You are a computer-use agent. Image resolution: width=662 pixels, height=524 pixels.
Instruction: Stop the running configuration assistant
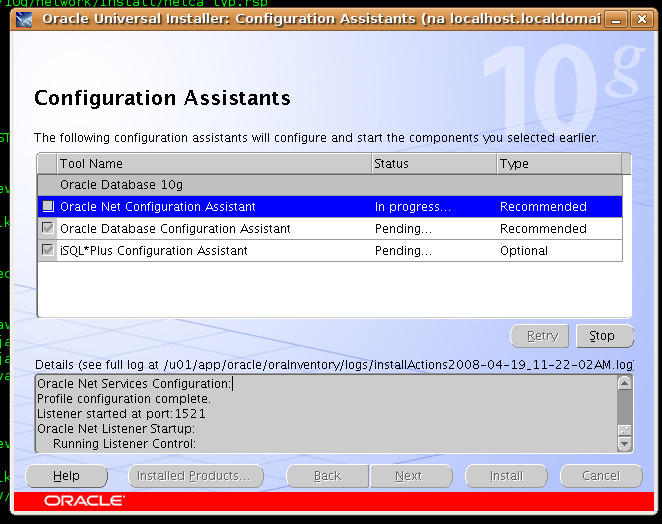click(605, 336)
